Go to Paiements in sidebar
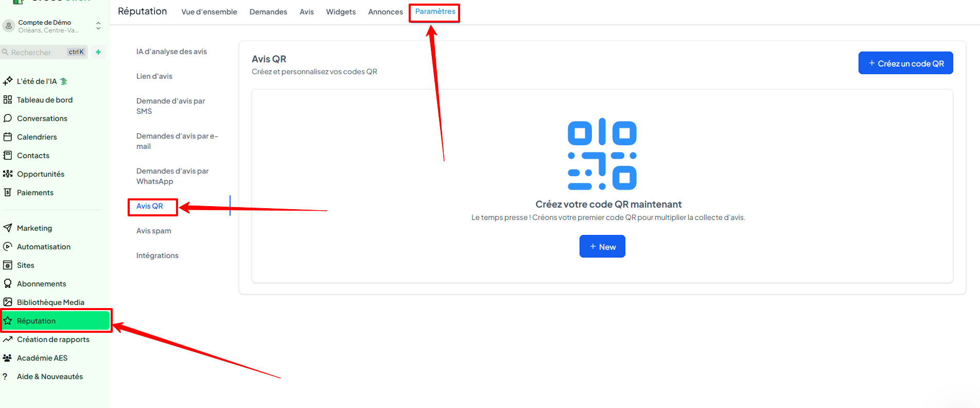 [35, 193]
